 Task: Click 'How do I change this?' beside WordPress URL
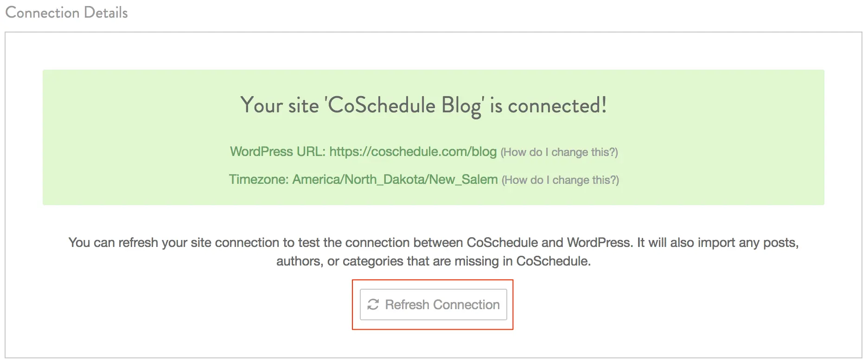(559, 152)
